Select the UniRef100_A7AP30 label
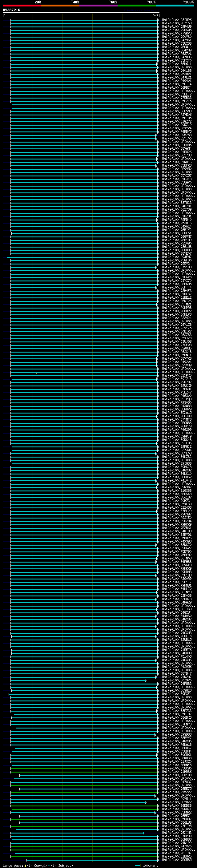Image resolution: width=197 pixels, height=868 pixels. pos(176,836)
